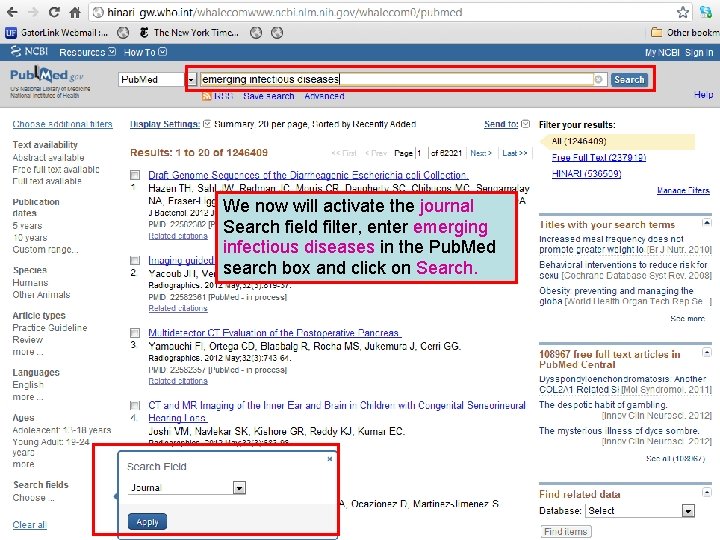Screen dimensions: 720x540
Task: Clear the search box using the X icon
Action: (x=598, y=79)
